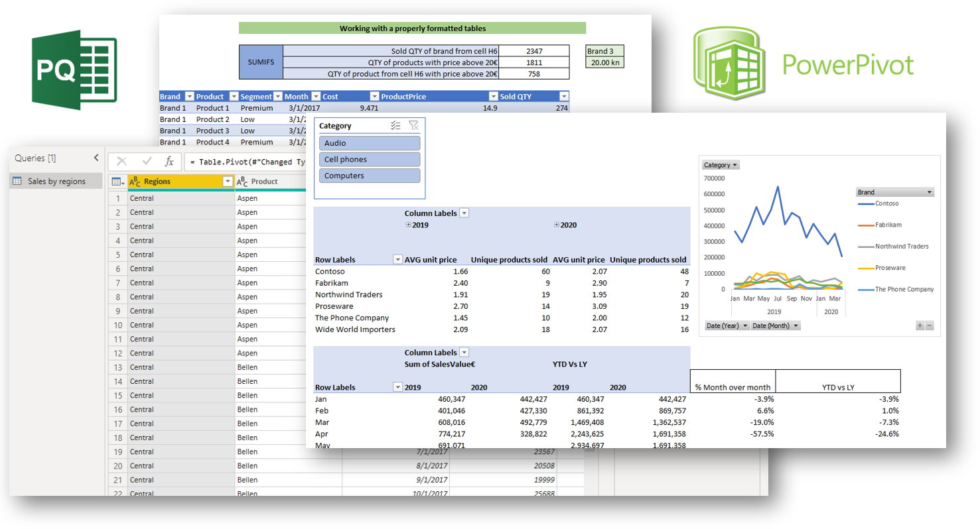This screenshot has height=529, width=980.
Task: Select Computers in the Category slicer
Action: click(370, 176)
